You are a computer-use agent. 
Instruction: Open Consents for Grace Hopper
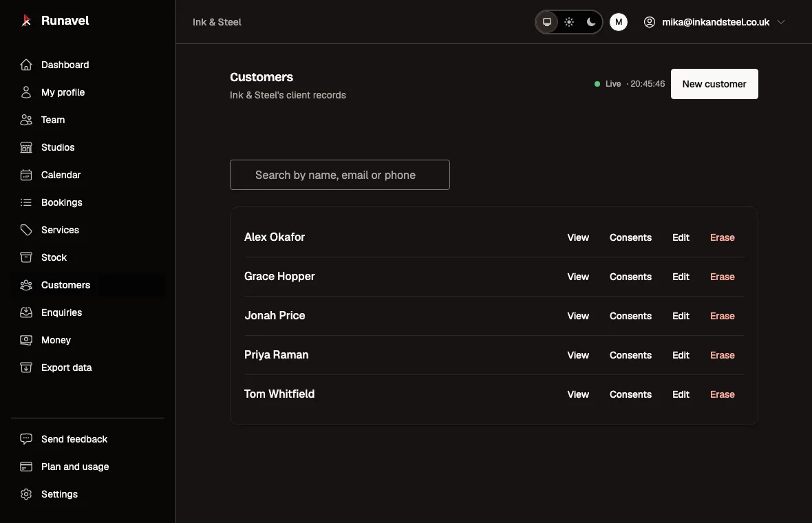pyautogui.click(x=630, y=277)
